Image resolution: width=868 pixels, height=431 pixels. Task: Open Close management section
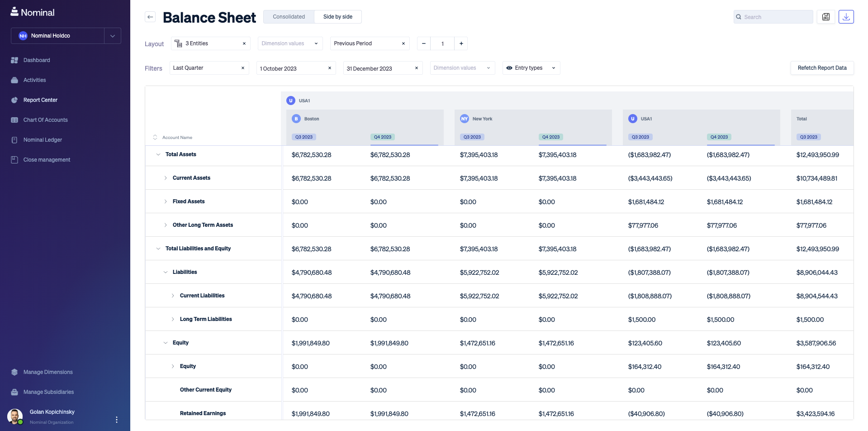tap(47, 160)
